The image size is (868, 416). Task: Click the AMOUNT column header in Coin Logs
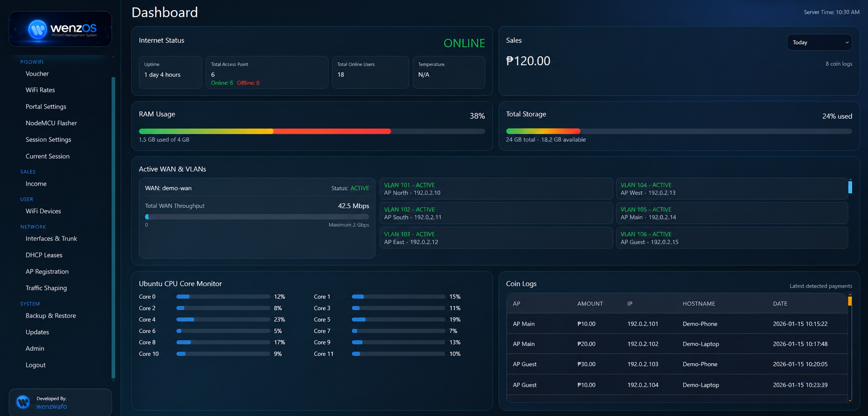(x=590, y=304)
